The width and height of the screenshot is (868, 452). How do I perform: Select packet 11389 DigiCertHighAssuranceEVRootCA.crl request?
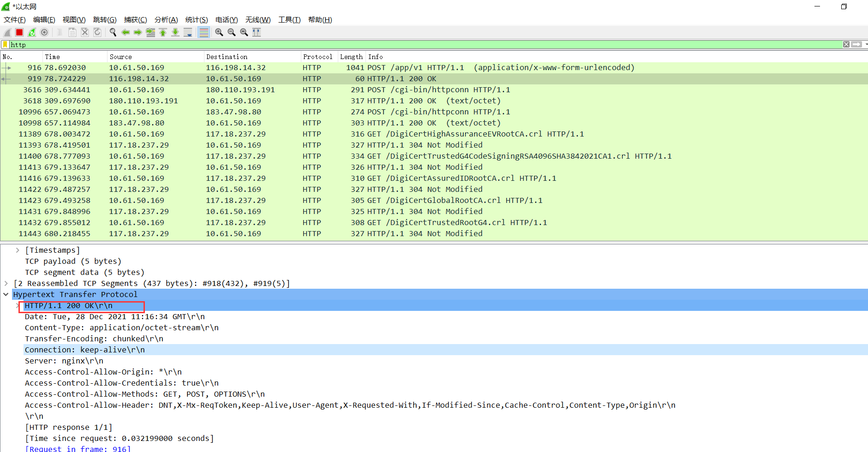point(434,134)
